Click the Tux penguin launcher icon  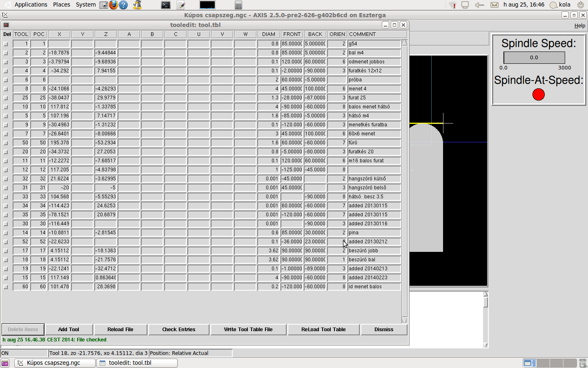[137, 5]
